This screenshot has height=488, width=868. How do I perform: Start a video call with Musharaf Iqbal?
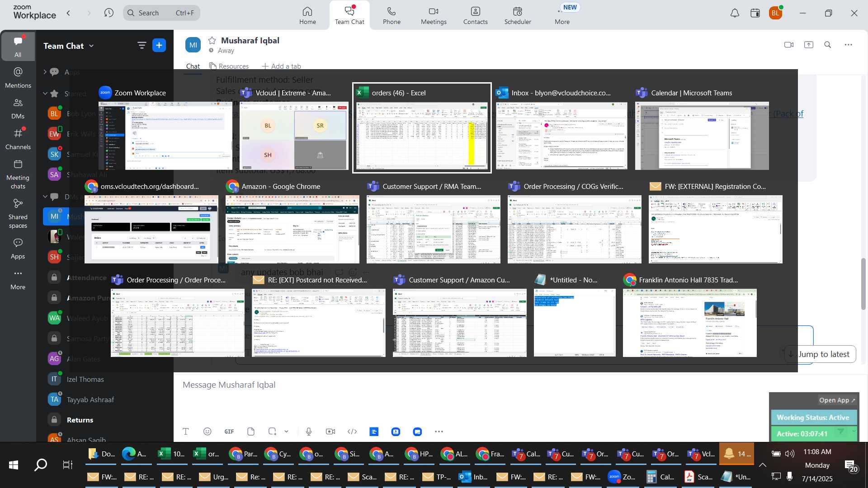coord(789,45)
